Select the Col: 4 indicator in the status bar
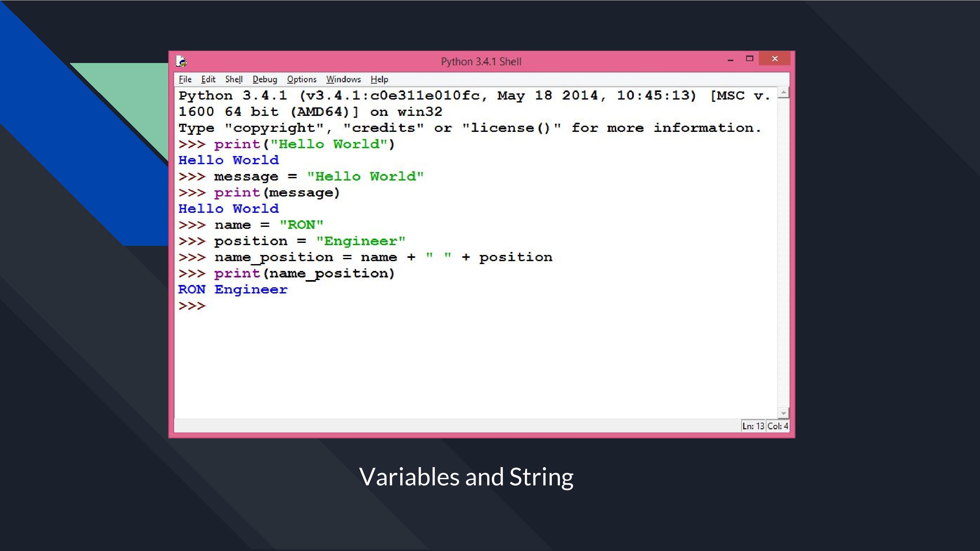The image size is (980, 551). tap(777, 426)
